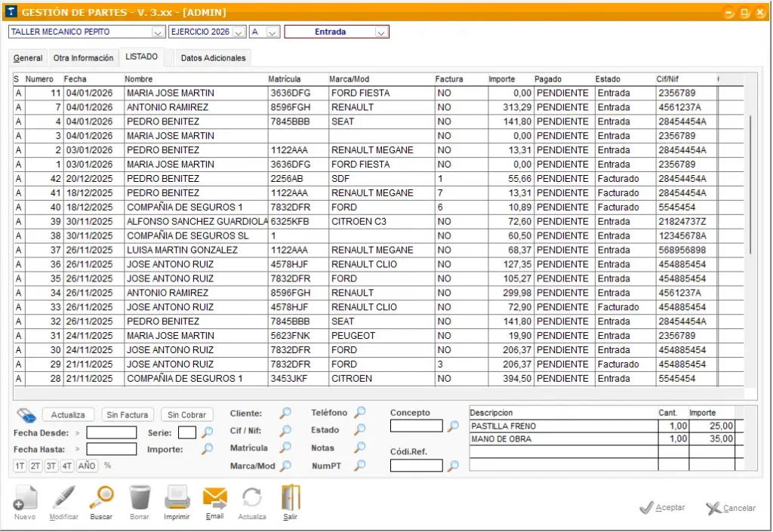Open Buscar magnifier in bottom toolbar
This screenshot has height=532, width=773.
101,499
